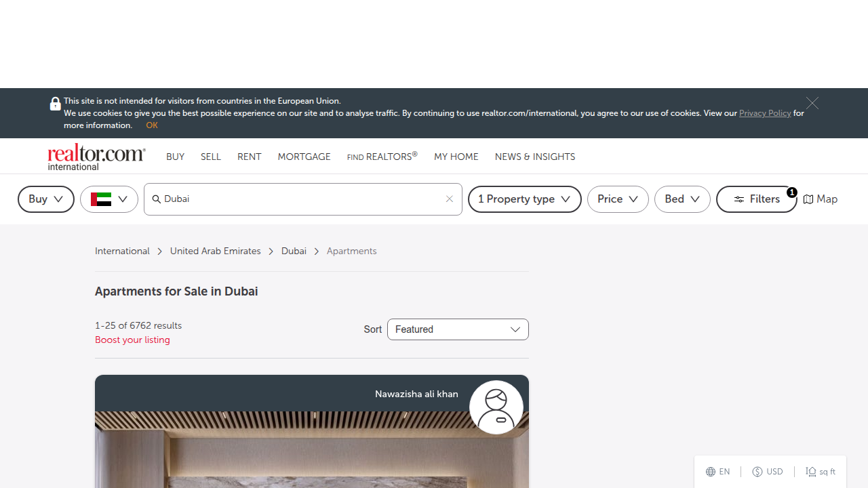The width and height of the screenshot is (868, 488).
Task: Change language via EN globe icon
Action: [717, 472]
